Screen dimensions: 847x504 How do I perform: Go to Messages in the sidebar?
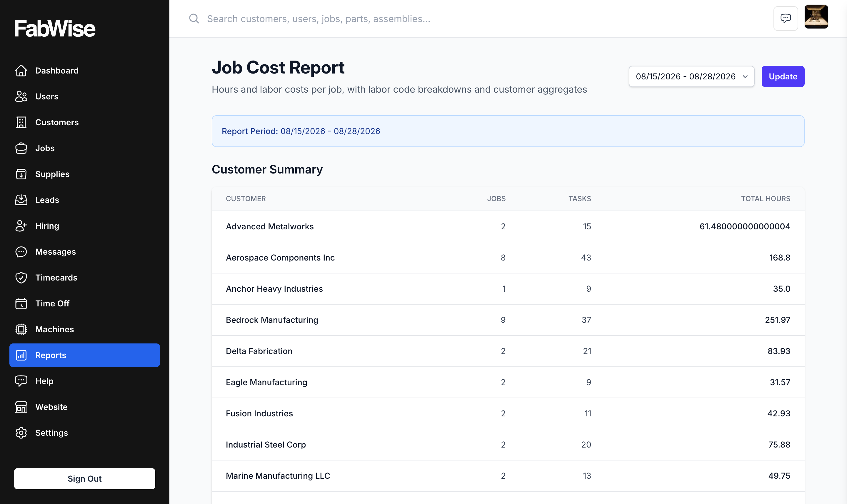coord(85,252)
